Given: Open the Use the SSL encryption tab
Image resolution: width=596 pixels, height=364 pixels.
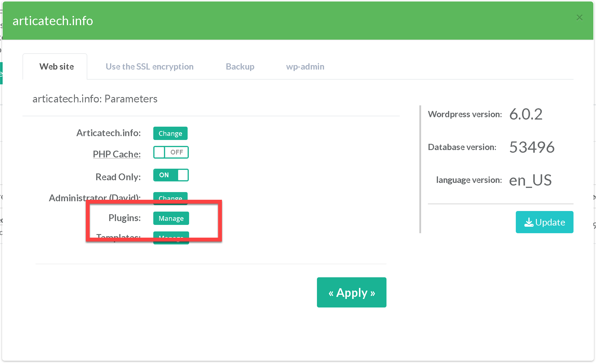Looking at the screenshot, I should [x=149, y=67].
